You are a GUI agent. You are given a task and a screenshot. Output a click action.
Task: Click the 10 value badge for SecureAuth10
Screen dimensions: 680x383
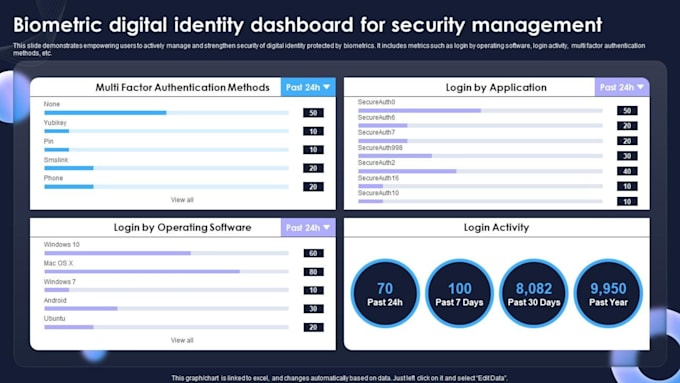pyautogui.click(x=627, y=201)
